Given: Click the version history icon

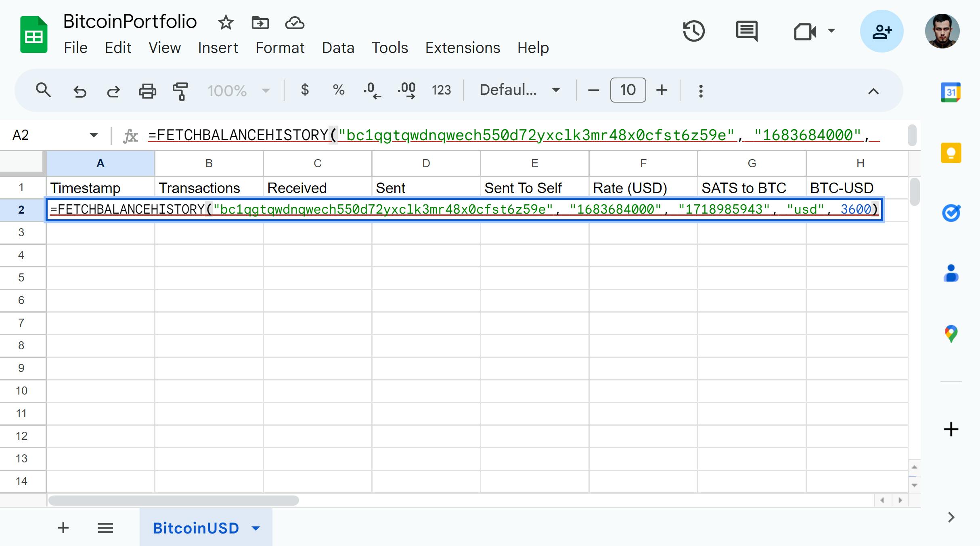Looking at the screenshot, I should (694, 31).
